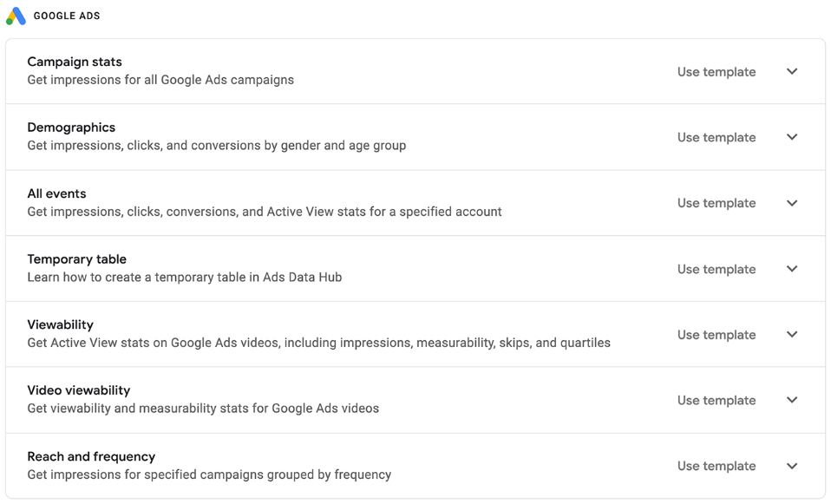The width and height of the screenshot is (831, 504).
Task: Click the GOOGLE ADS header label
Action: pos(67,16)
